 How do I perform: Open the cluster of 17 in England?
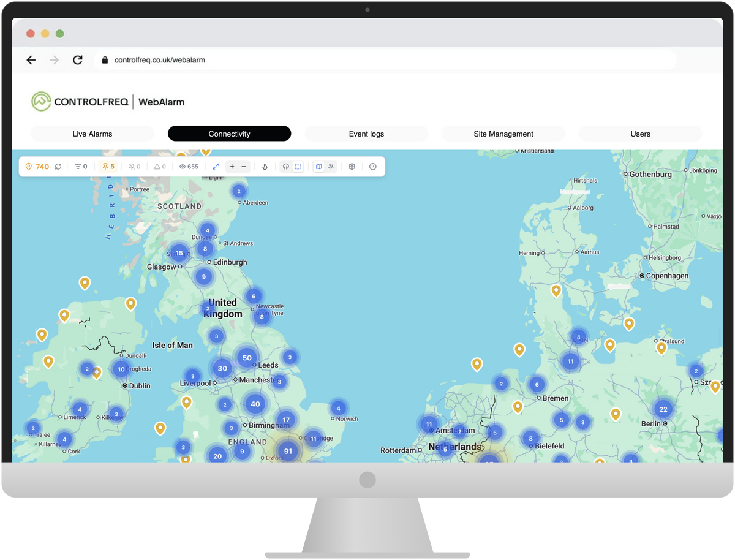286,420
